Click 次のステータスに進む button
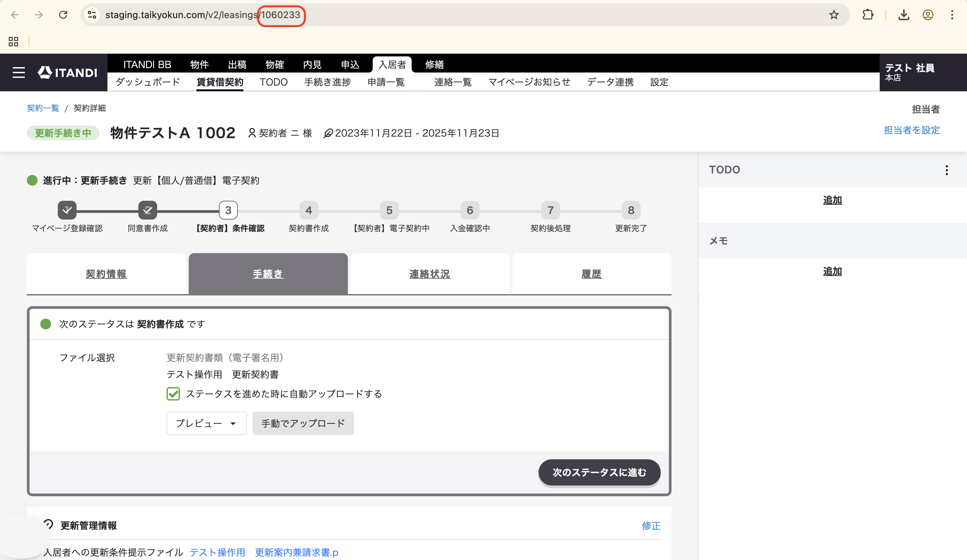 (x=599, y=472)
